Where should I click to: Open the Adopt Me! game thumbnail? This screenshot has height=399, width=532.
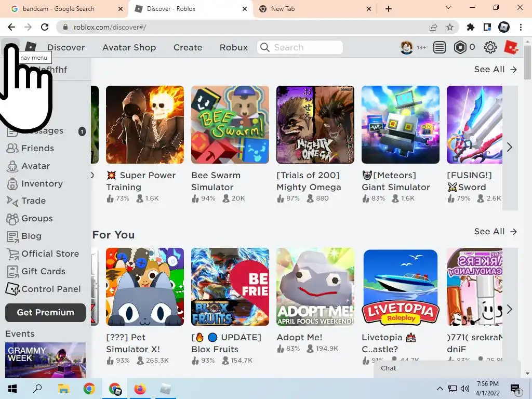(x=315, y=287)
